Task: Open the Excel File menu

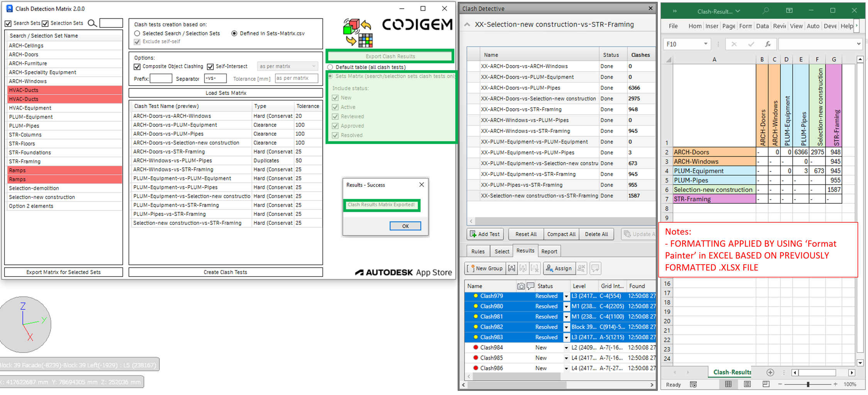Action: coord(673,26)
